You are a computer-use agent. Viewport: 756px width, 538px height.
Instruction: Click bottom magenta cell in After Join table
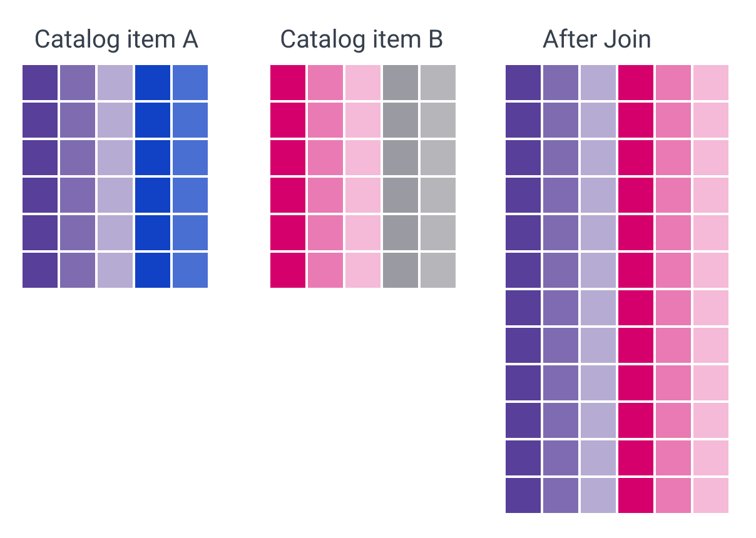tap(636, 495)
